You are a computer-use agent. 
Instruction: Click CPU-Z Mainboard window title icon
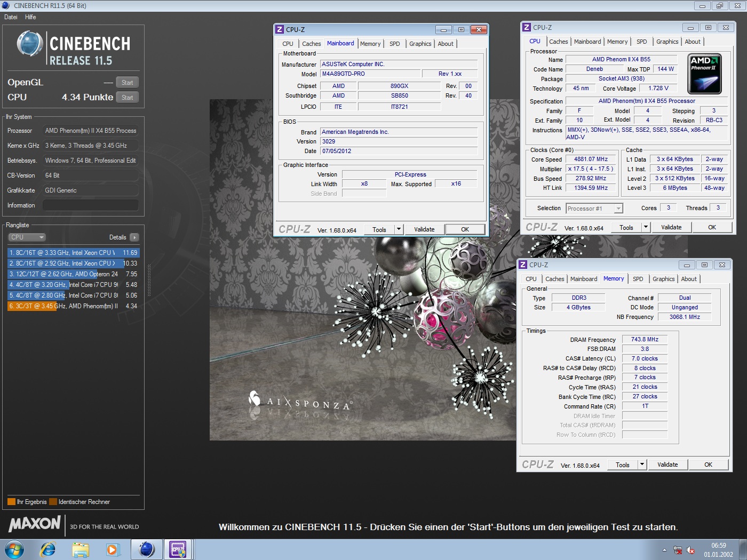pyautogui.click(x=280, y=29)
